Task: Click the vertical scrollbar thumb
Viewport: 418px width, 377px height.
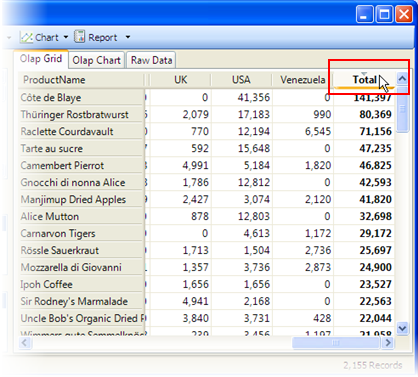Action: point(402,109)
